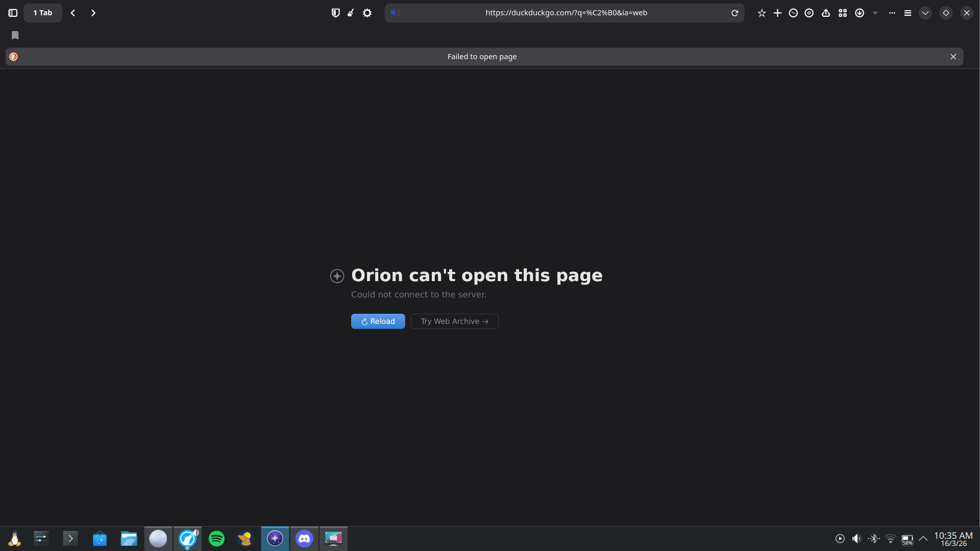Image resolution: width=980 pixels, height=551 pixels.
Task: Open the 1 Tab overview
Action: pyautogui.click(x=43, y=13)
